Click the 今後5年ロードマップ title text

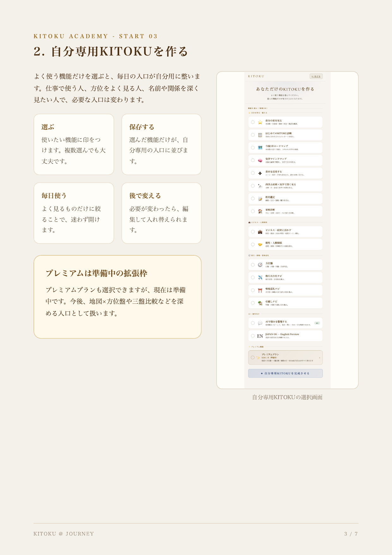tap(277, 146)
